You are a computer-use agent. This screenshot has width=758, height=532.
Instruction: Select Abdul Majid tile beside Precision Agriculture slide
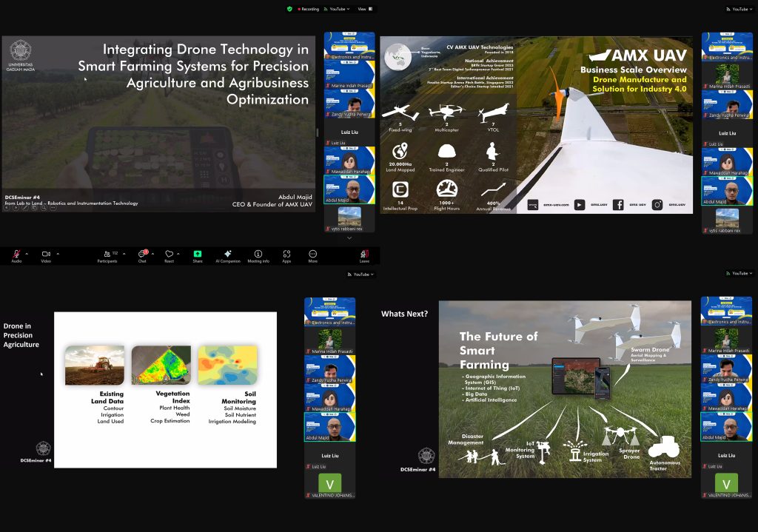(330, 427)
